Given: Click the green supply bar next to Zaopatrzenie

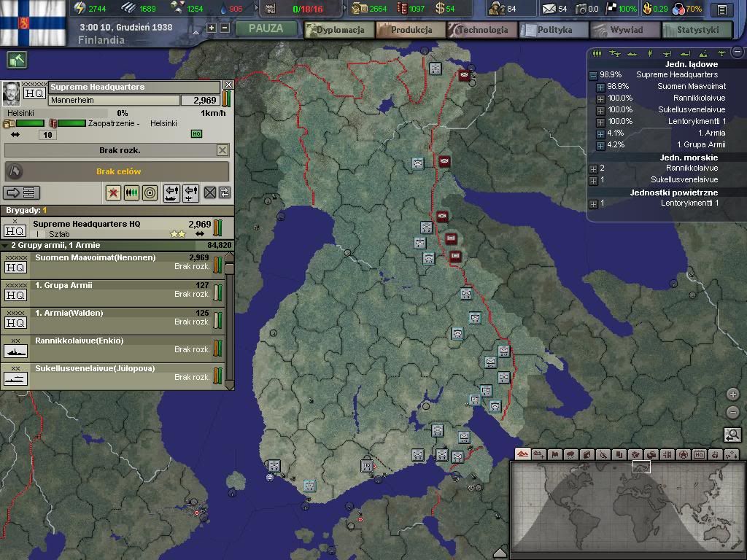Looking at the screenshot, I should click(71, 123).
